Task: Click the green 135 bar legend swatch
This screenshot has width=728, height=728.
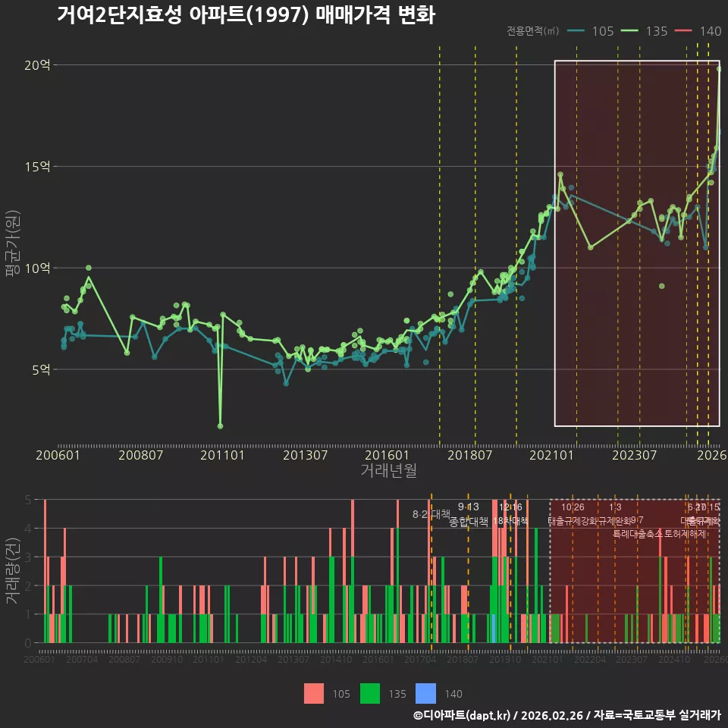Action: 370,694
